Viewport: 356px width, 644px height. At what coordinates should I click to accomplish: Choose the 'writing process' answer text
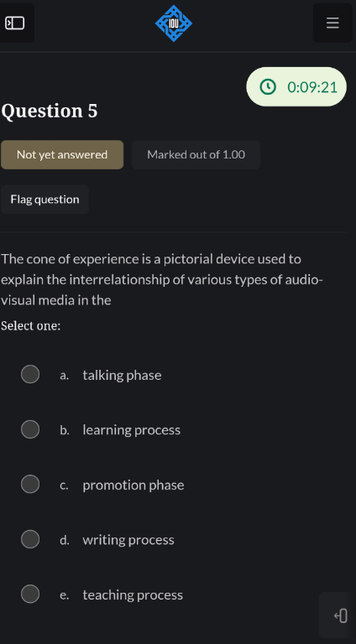point(128,540)
